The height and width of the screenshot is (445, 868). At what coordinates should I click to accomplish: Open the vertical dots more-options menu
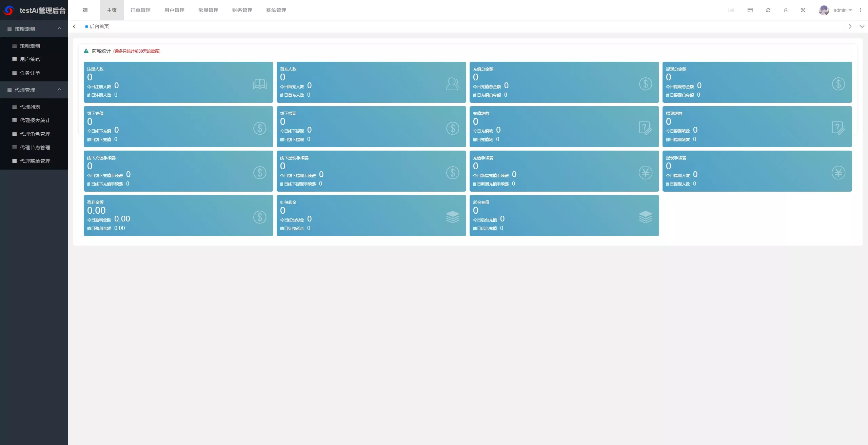click(861, 10)
